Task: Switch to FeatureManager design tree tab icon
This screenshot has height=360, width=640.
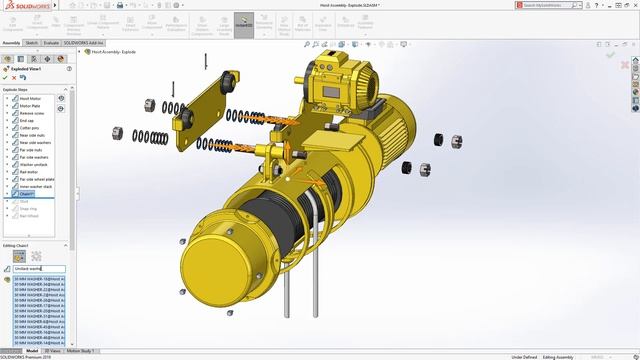Action: coord(7,59)
